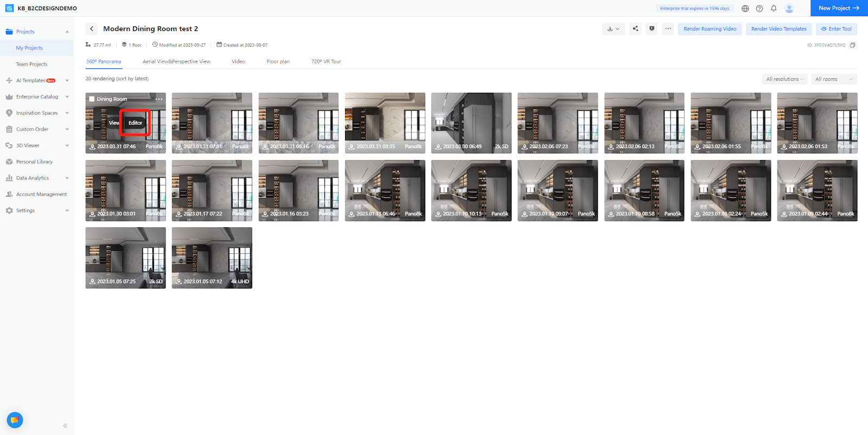Open the presentation mode icon
The width and height of the screenshot is (868, 435).
[x=652, y=29]
